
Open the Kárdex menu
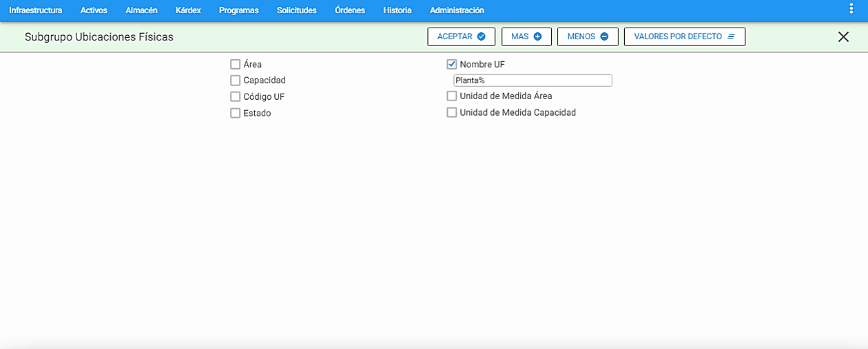[x=188, y=10]
